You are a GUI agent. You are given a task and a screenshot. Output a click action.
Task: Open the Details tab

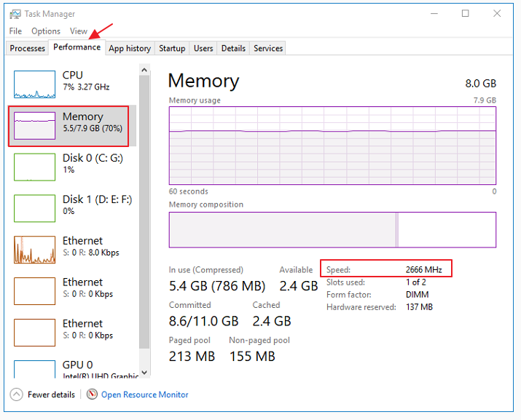(233, 48)
